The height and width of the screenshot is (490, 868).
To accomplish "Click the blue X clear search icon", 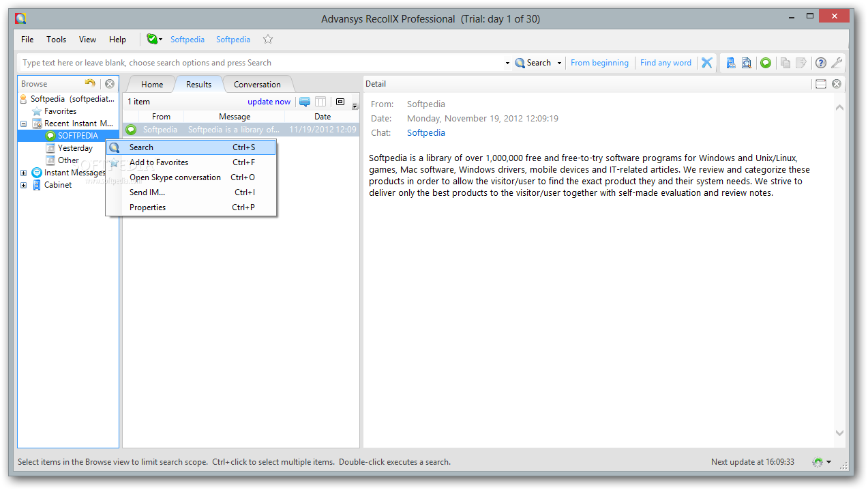I will [707, 63].
